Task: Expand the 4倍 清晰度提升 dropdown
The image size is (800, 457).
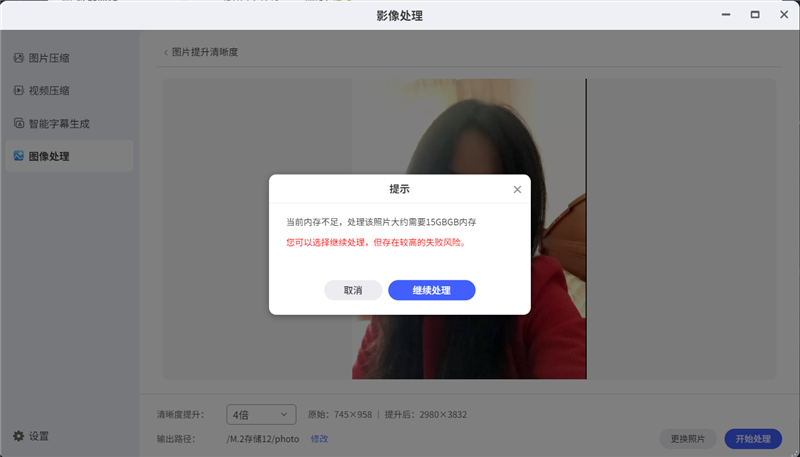Action: click(x=261, y=415)
